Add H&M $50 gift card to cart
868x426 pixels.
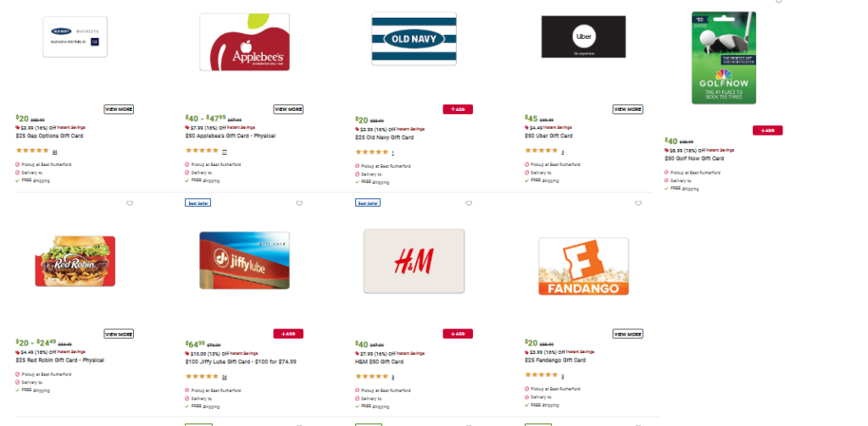[x=458, y=334]
